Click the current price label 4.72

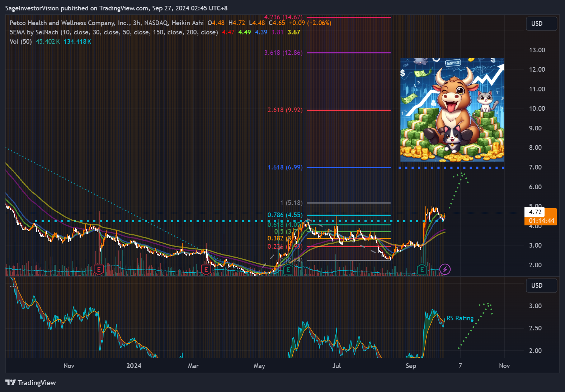[535, 212]
